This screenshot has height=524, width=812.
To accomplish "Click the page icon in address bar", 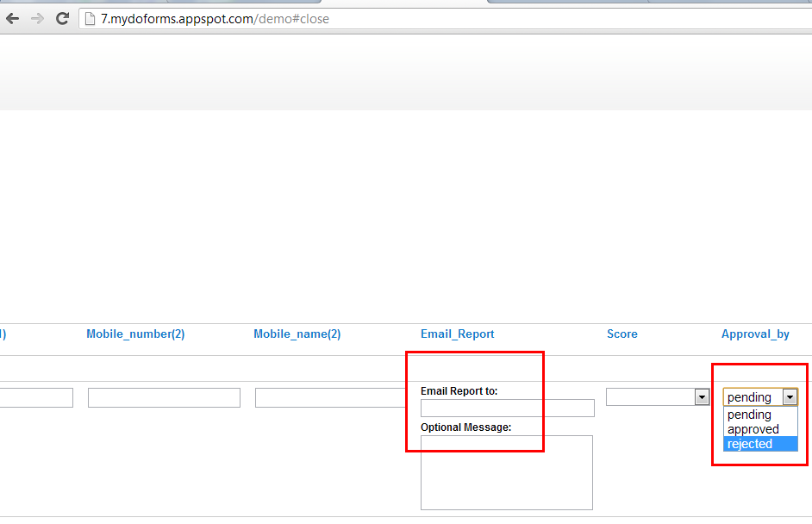I will click(90, 18).
